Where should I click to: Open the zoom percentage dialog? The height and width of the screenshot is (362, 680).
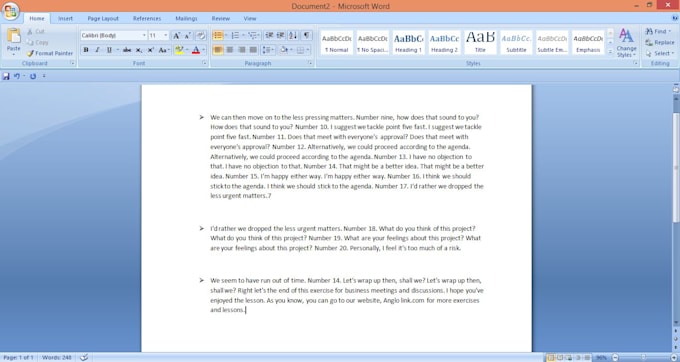pyautogui.click(x=602, y=358)
